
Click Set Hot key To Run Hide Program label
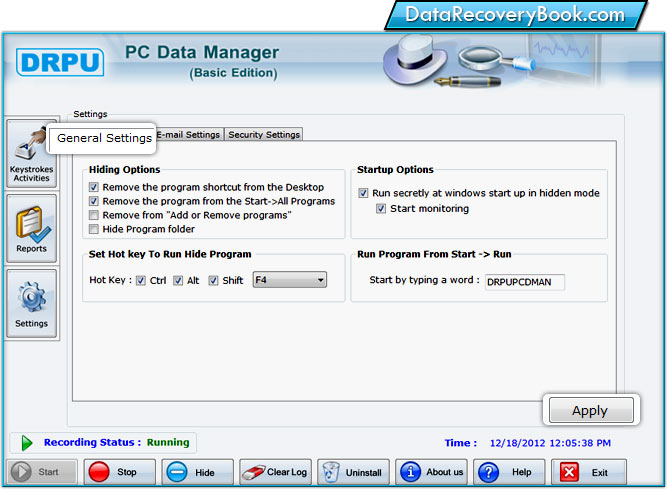tap(170, 254)
